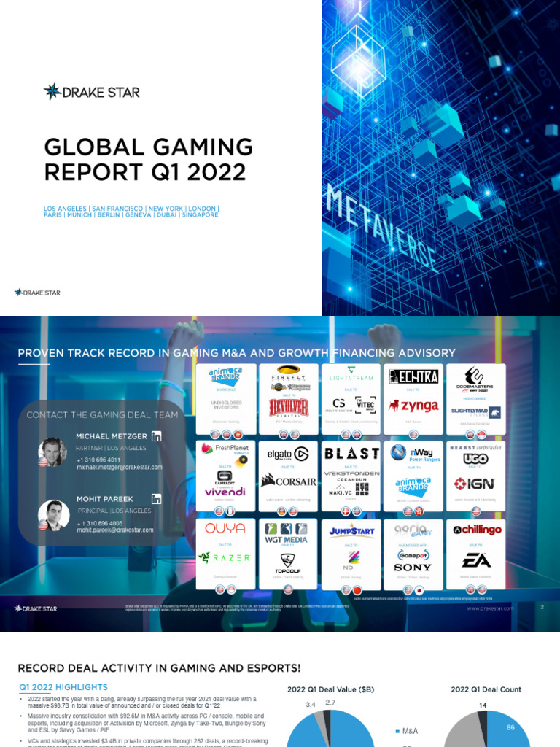Click the JumpStart logo

click(351, 531)
